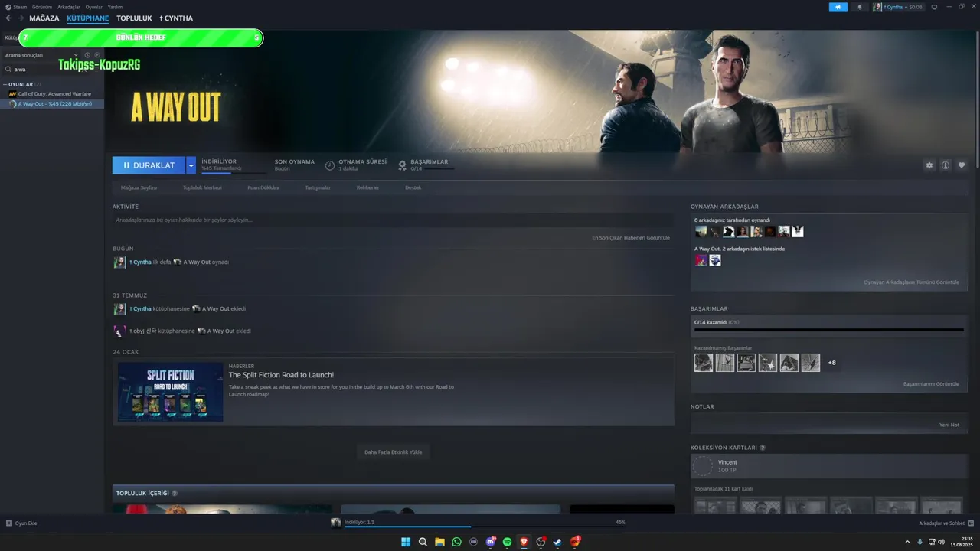Open the Mağaza Sayfası link
The height and width of the screenshot is (551, 980).
[139, 187]
